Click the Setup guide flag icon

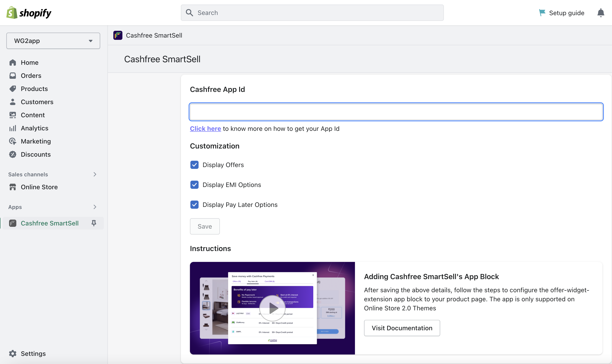[x=542, y=13]
